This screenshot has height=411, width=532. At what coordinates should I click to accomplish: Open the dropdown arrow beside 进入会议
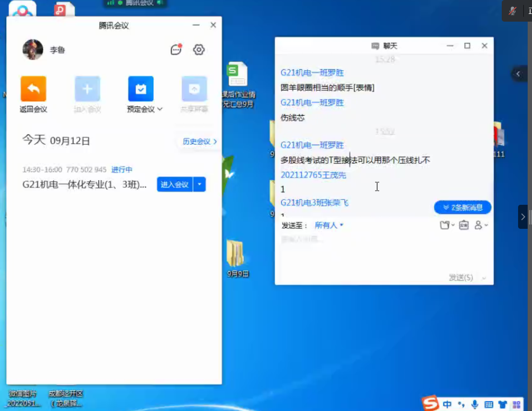click(199, 184)
